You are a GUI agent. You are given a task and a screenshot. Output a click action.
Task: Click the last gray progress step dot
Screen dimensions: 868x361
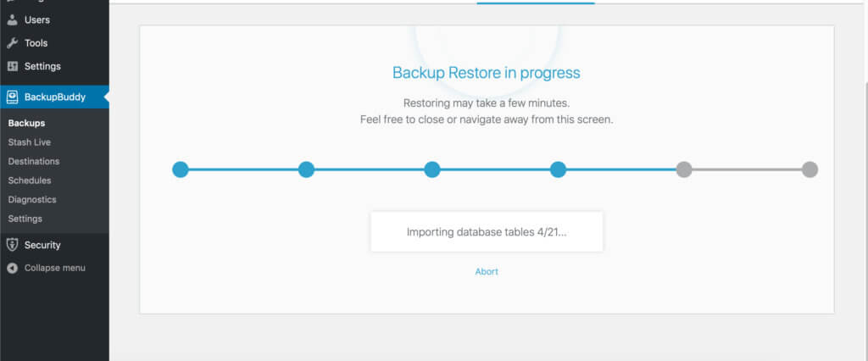[810, 169]
